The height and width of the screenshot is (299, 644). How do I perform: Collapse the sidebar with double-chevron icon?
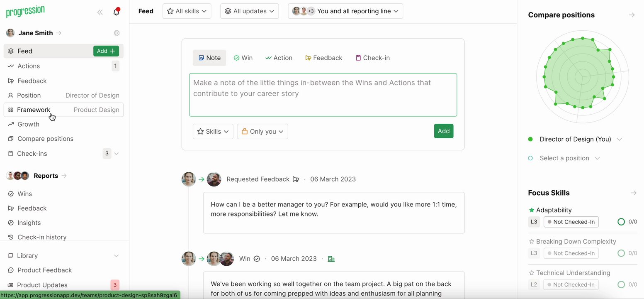(x=100, y=12)
